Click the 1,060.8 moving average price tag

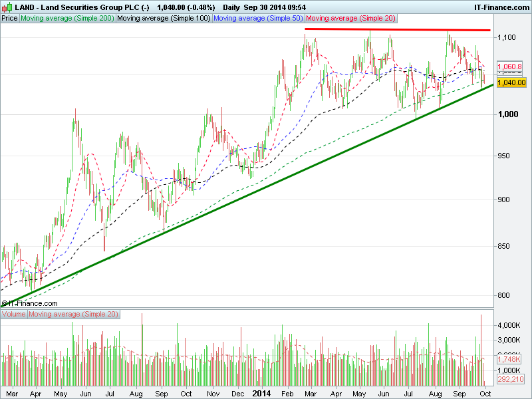coord(509,66)
